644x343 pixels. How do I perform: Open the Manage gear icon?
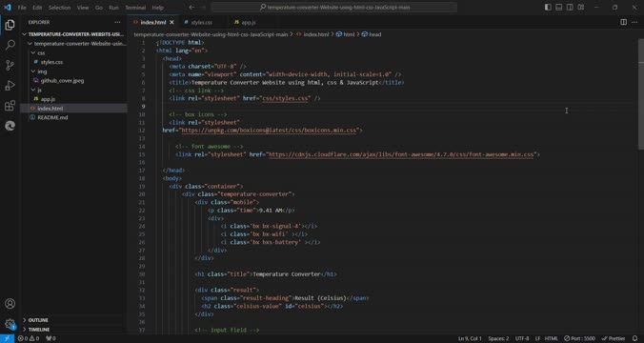tap(10, 324)
